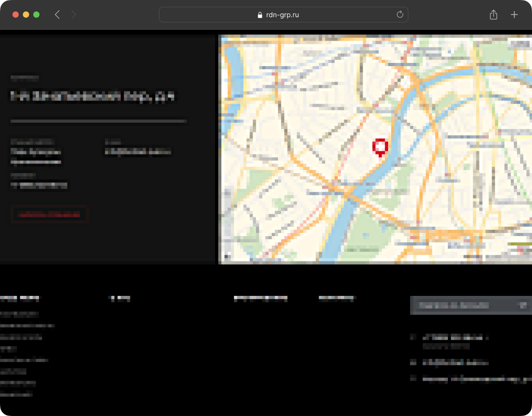This screenshot has width=532, height=416.
Task: Click the lock icon beside rdn-grp.ru
Action: [x=260, y=15]
